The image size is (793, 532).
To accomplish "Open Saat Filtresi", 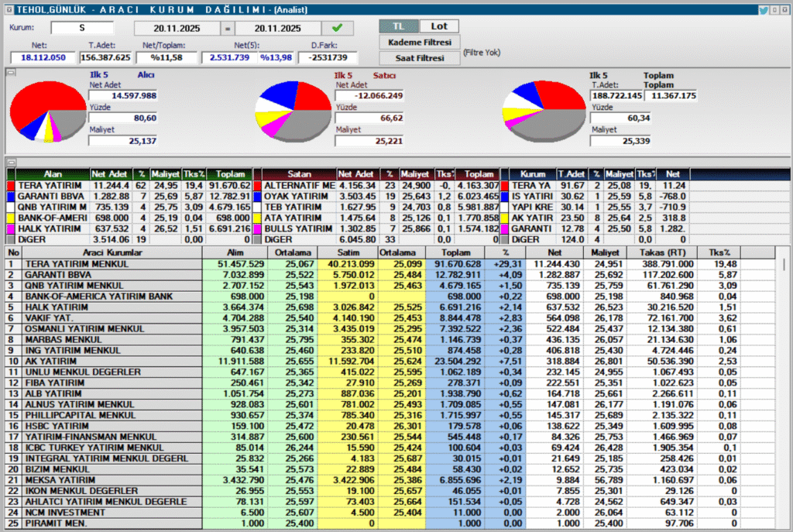I will pyautogui.click(x=420, y=58).
